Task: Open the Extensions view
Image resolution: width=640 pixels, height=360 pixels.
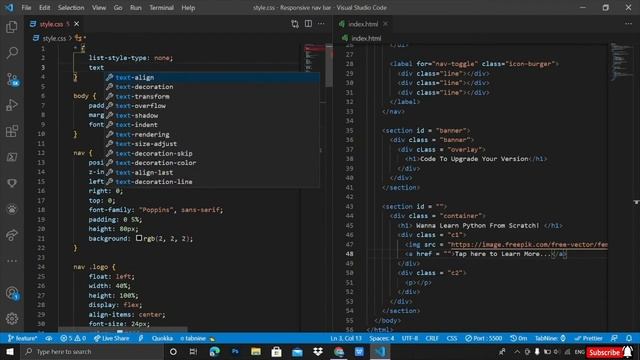Action: pyautogui.click(x=12, y=131)
